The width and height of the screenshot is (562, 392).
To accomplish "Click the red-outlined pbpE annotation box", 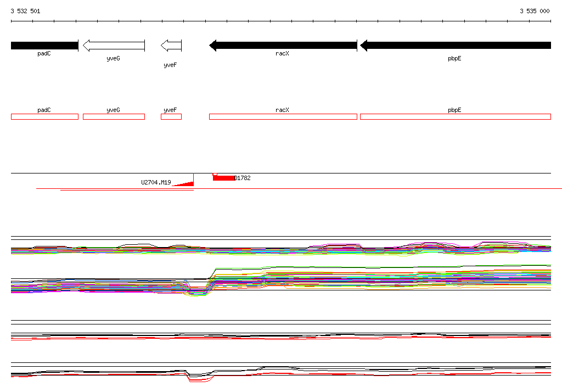I will click(x=455, y=116).
